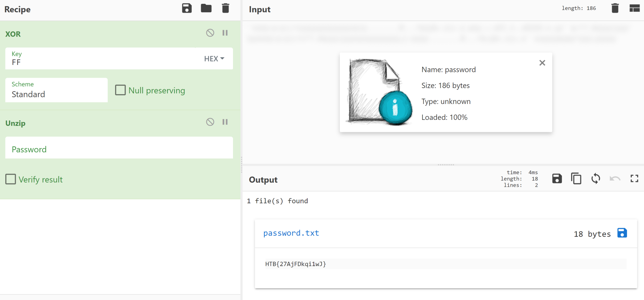The image size is (644, 300).
Task: Set breakpoint on XOR operation
Action: [225, 33]
